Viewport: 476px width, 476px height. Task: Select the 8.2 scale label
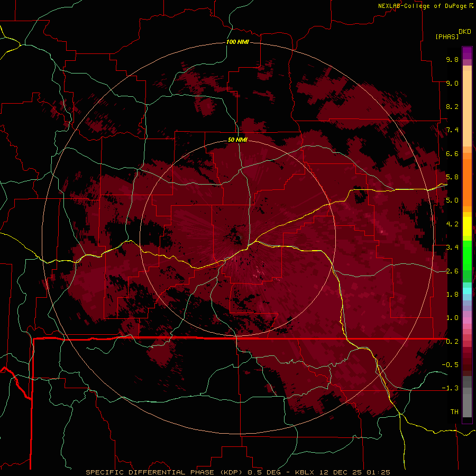point(452,106)
